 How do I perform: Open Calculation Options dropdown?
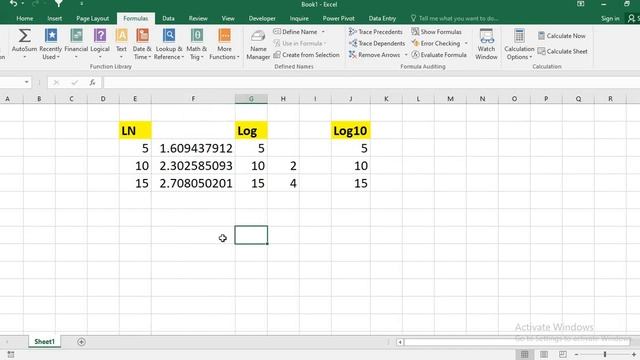(519, 44)
